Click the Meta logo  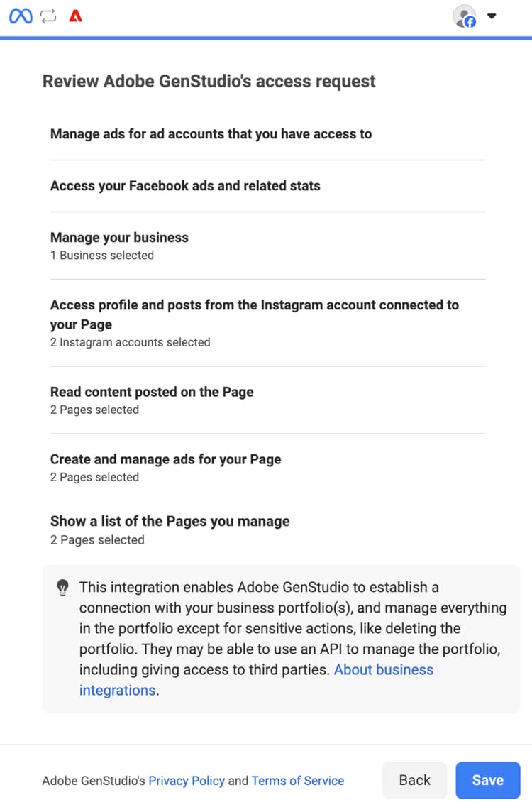click(21, 16)
